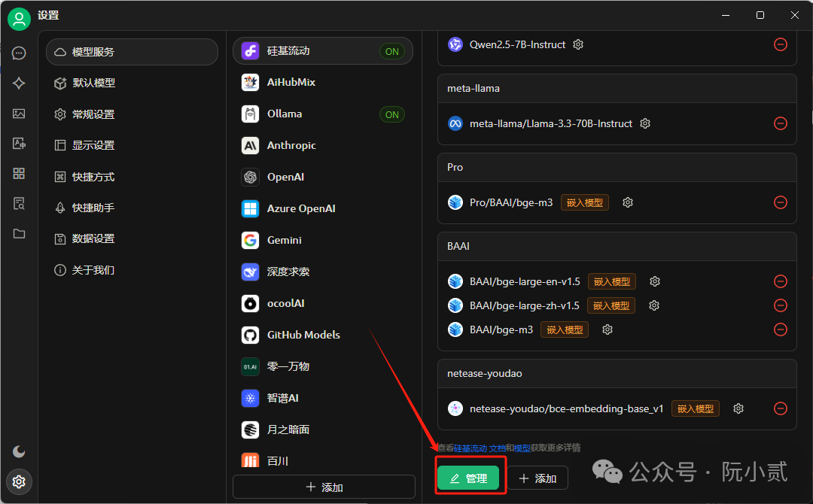Click the netease-youdao group header
This screenshot has width=813, height=504.
617,373
